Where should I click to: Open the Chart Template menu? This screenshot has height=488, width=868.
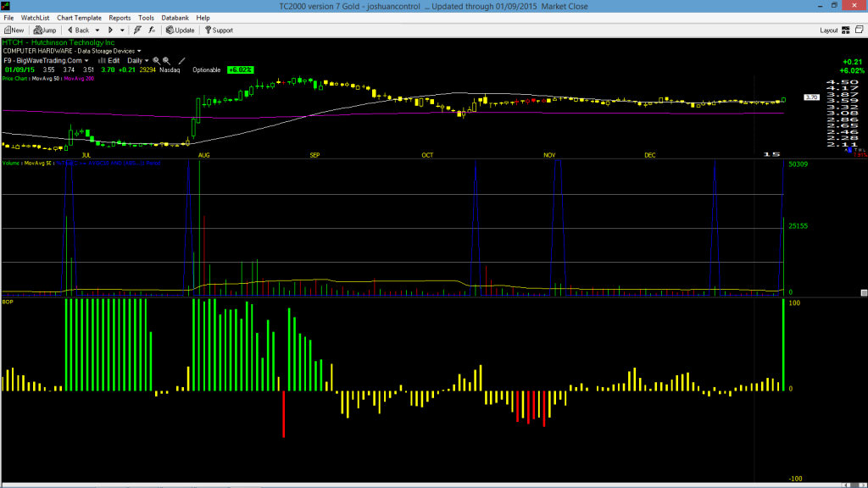pos(79,18)
